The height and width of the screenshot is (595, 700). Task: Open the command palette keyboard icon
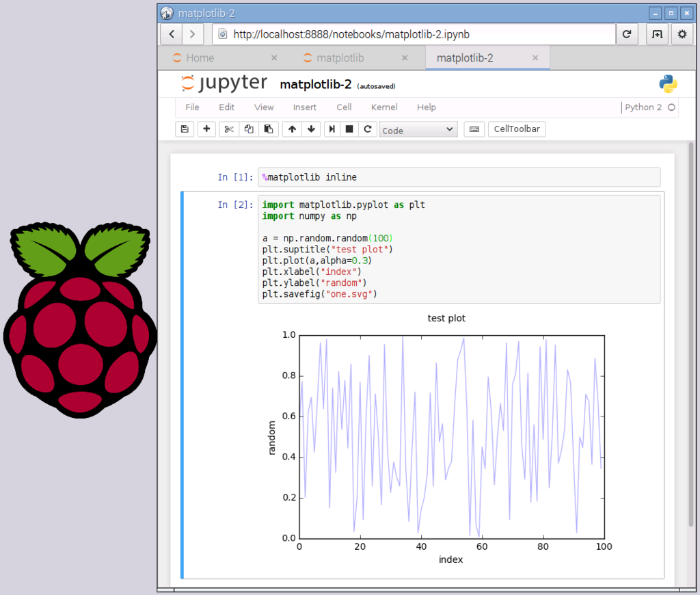[x=474, y=129]
